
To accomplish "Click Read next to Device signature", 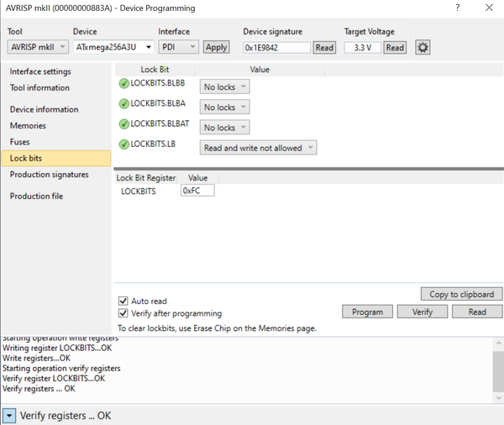I will pyautogui.click(x=324, y=48).
